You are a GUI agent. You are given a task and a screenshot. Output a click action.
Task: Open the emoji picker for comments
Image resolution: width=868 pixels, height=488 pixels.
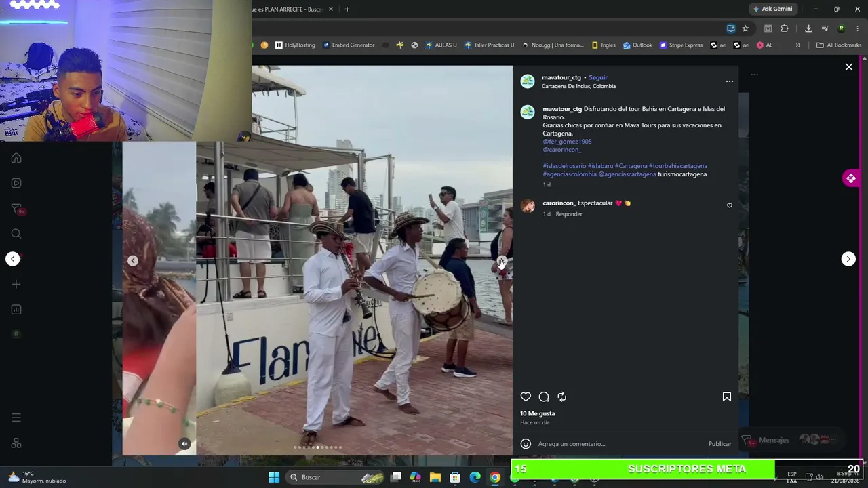click(526, 444)
